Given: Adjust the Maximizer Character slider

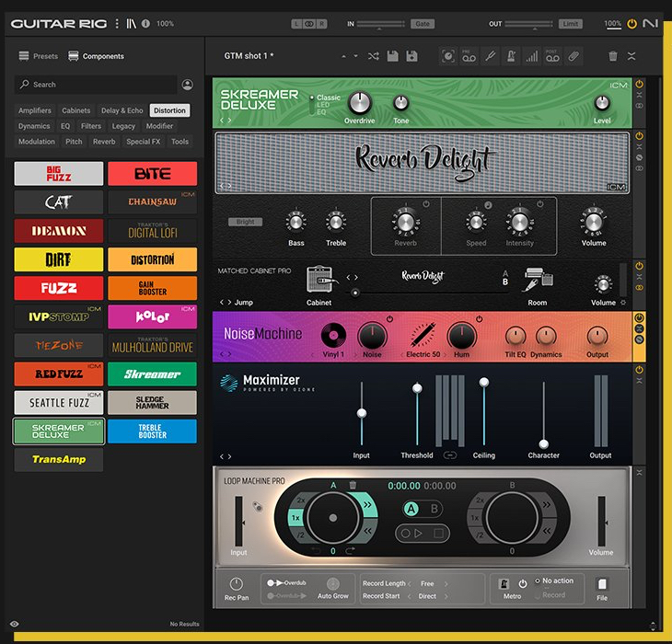Looking at the screenshot, I should (543, 443).
